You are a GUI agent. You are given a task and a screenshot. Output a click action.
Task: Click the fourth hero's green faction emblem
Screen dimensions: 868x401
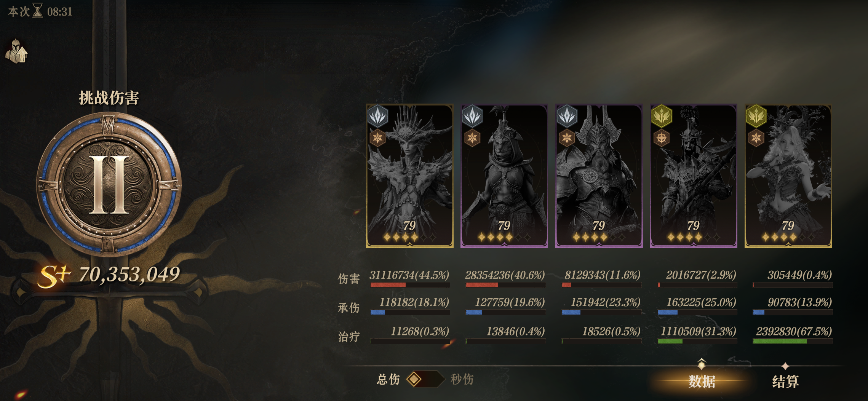pyautogui.click(x=662, y=116)
